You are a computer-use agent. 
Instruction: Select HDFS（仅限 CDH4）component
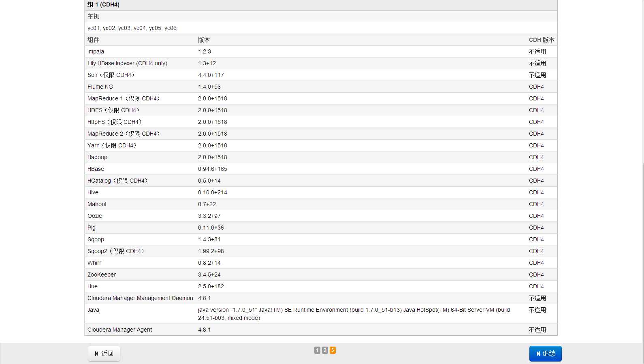pyautogui.click(x=114, y=110)
